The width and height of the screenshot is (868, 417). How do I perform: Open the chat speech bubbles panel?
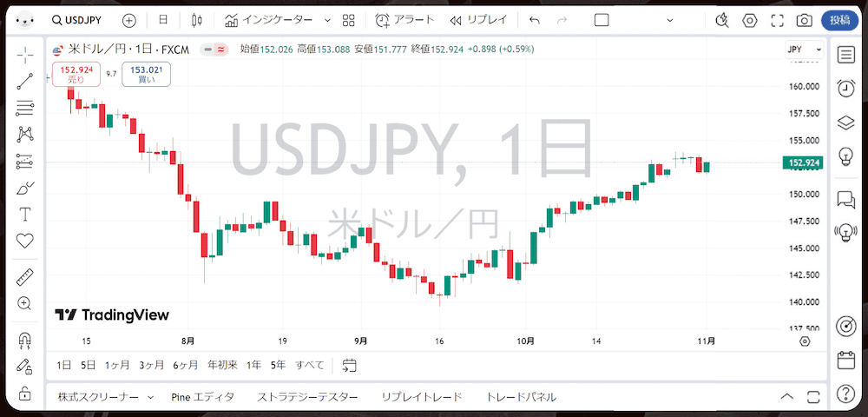point(845,199)
